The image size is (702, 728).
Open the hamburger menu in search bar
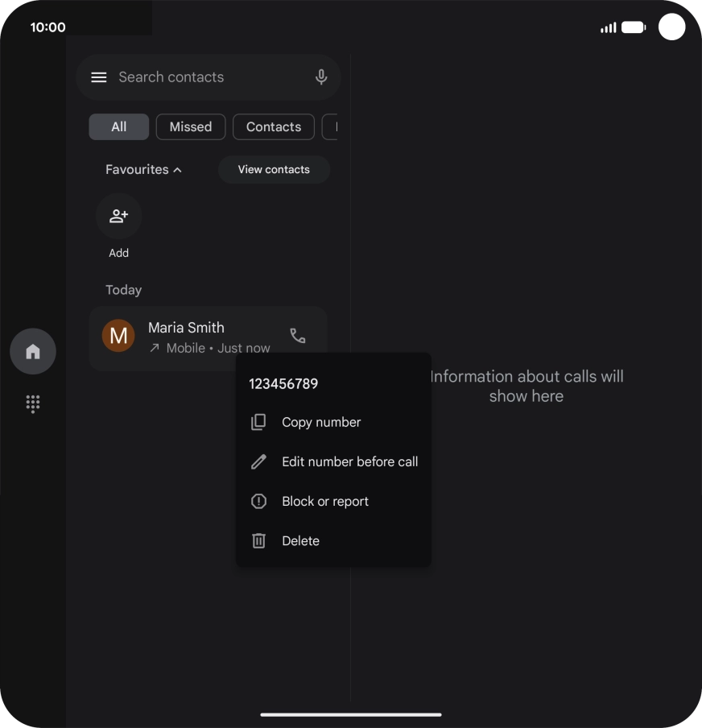click(98, 77)
